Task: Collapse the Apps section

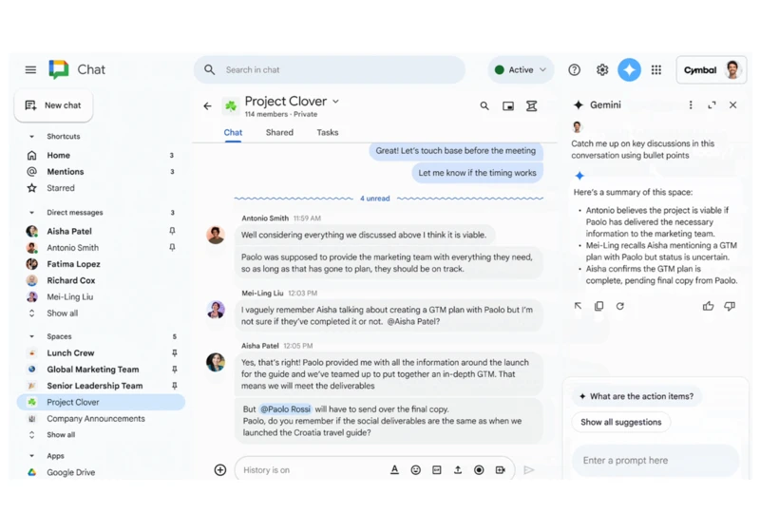Action: pos(32,456)
